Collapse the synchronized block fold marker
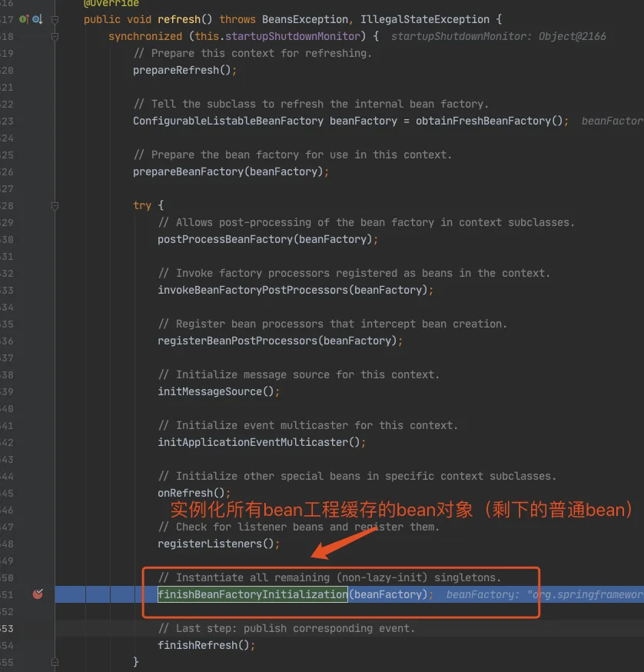The image size is (644, 672). click(55, 36)
